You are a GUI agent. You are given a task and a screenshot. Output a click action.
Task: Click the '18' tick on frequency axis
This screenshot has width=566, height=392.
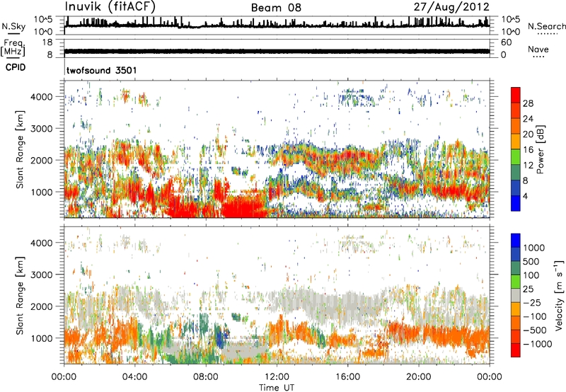(47, 42)
